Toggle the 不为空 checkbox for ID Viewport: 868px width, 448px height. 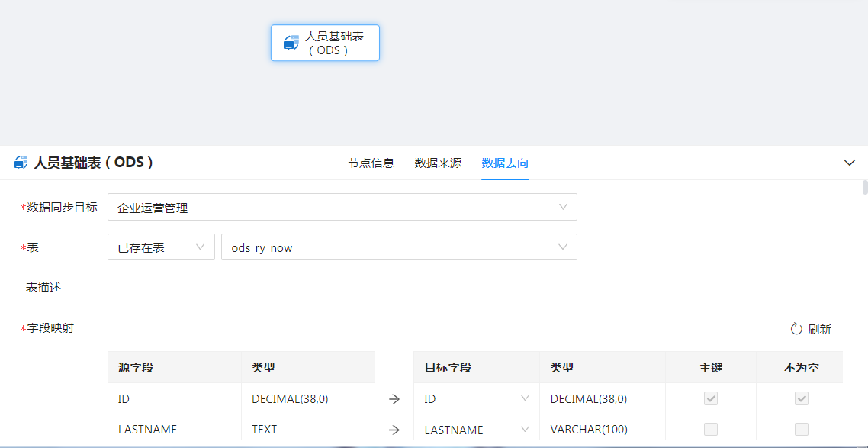pyautogui.click(x=802, y=398)
